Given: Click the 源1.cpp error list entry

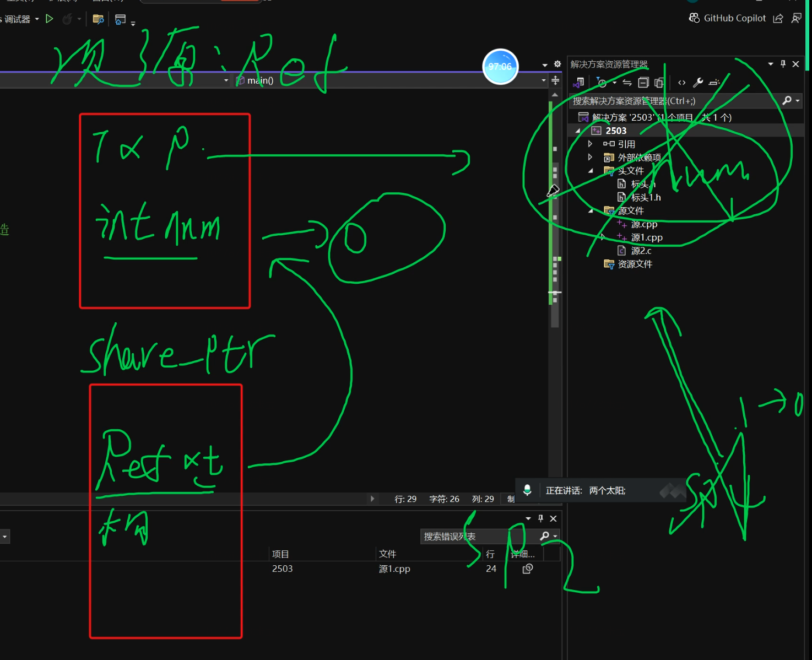Looking at the screenshot, I should pos(394,569).
